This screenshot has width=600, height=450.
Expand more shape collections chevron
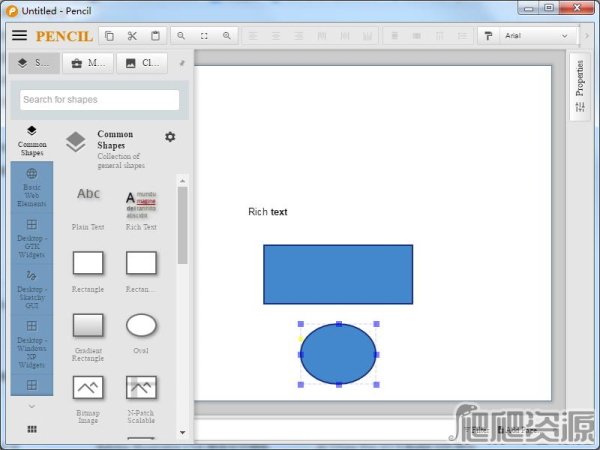(x=31, y=406)
